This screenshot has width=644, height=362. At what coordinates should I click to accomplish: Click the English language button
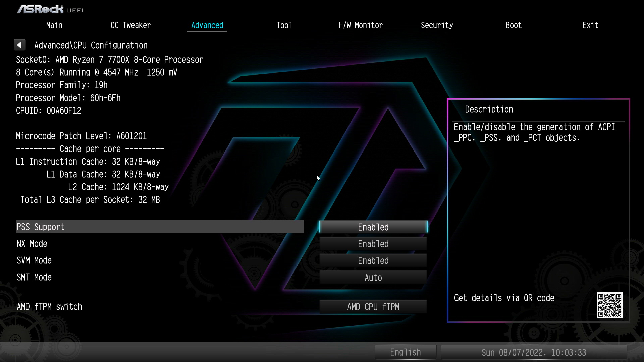(x=406, y=352)
